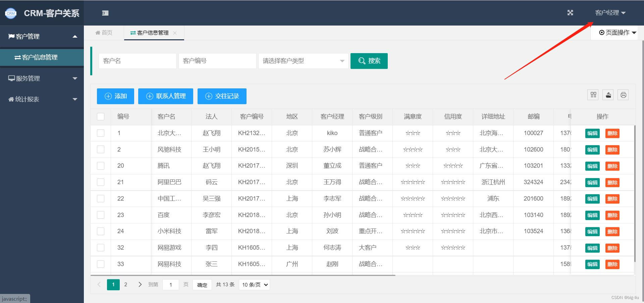Check the row for 网易游戏

[101, 248]
